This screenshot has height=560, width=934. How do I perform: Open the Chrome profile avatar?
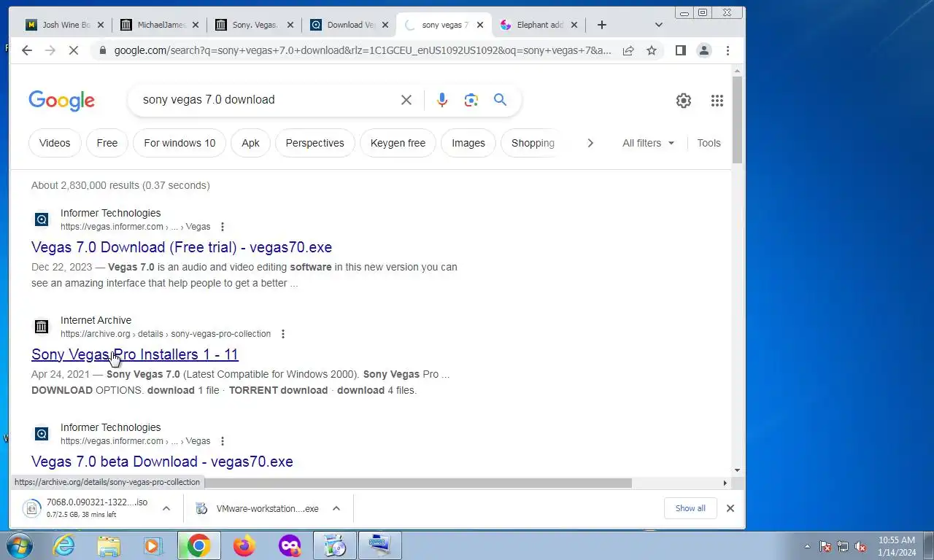click(703, 50)
